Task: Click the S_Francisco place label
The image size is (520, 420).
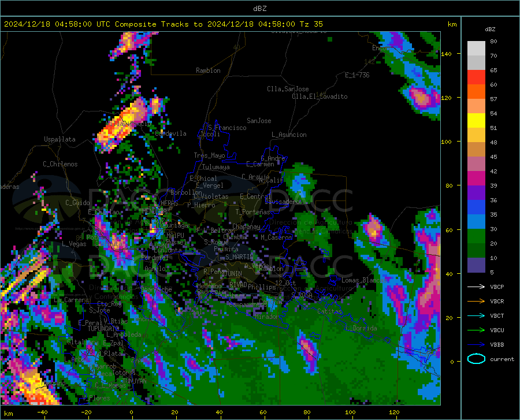Action: pyautogui.click(x=228, y=128)
